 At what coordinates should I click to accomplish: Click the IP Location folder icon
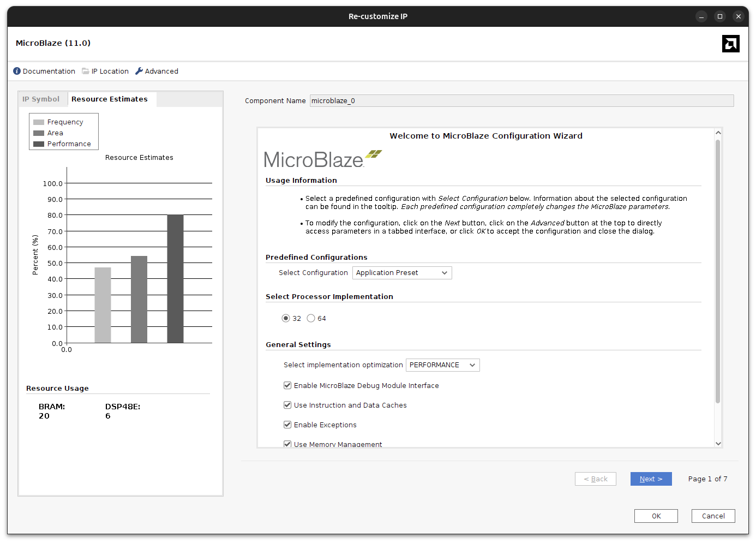tap(86, 71)
